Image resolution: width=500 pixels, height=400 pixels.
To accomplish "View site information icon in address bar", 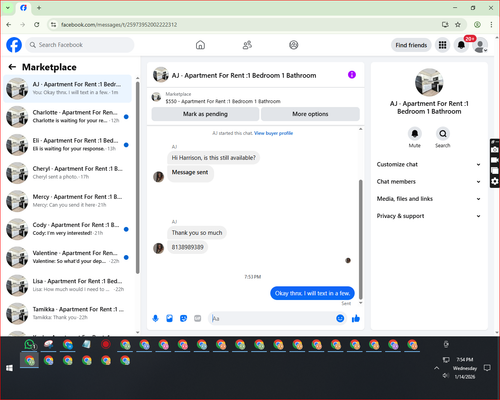I will pyautogui.click(x=53, y=25).
